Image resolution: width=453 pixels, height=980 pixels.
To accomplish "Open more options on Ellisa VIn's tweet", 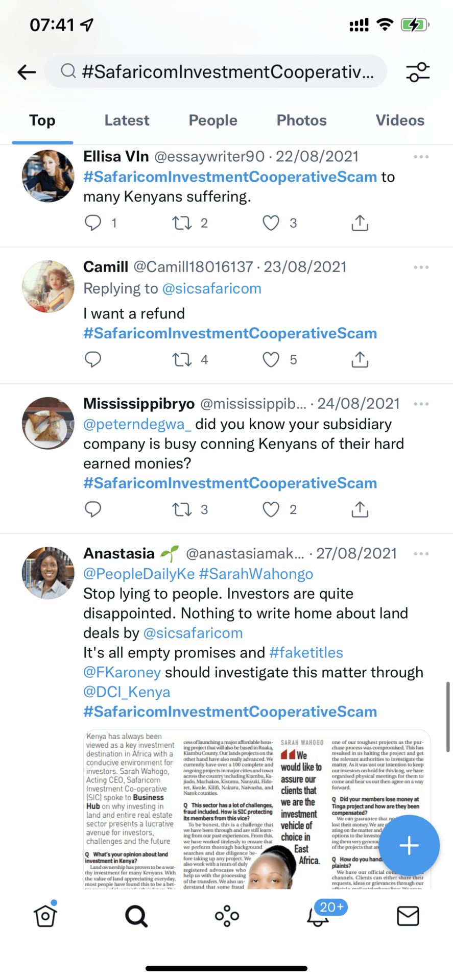I will pos(421,157).
